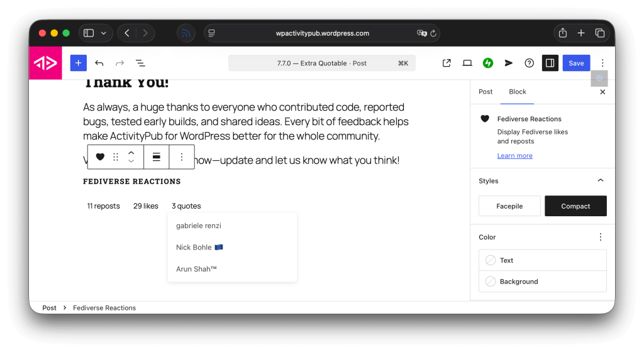Image resolution: width=644 pixels, height=352 pixels.
Task: Open the Learn more link
Action: tap(514, 156)
